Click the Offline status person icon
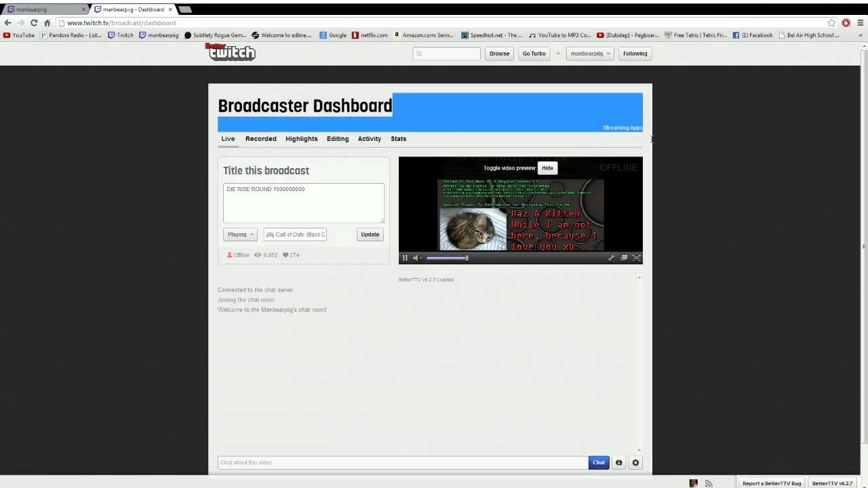This screenshot has height=488, width=868. click(x=230, y=255)
